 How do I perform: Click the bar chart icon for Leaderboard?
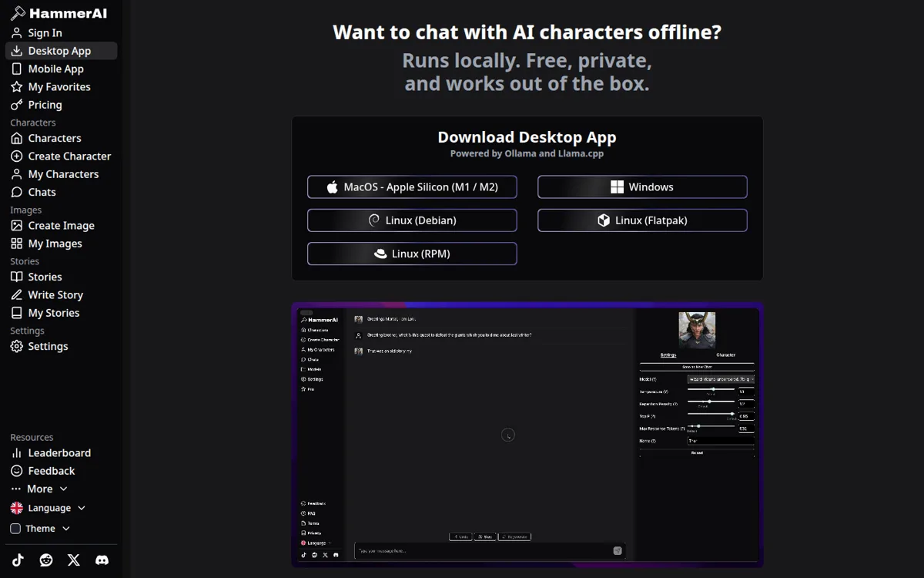[x=17, y=453]
